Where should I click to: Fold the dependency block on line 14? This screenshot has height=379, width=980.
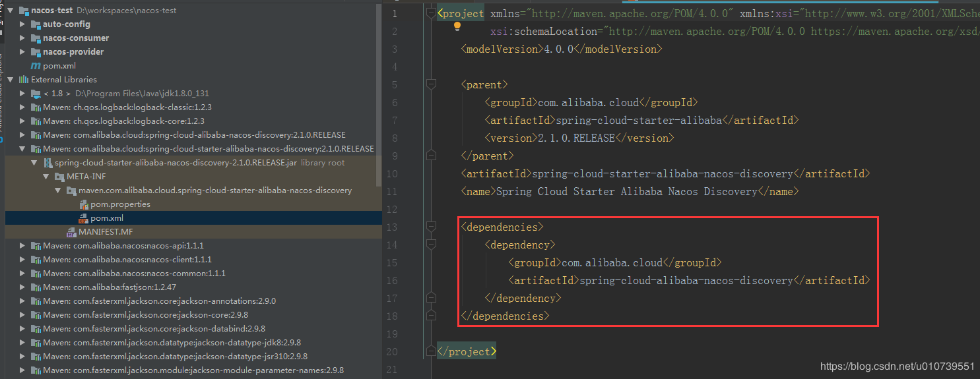pos(431,245)
